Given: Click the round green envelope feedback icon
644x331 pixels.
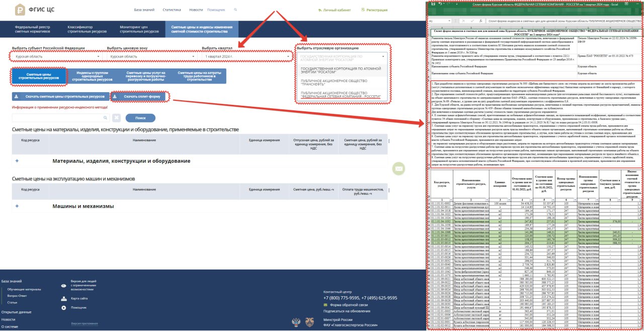Looking at the screenshot, I should pos(398,168).
